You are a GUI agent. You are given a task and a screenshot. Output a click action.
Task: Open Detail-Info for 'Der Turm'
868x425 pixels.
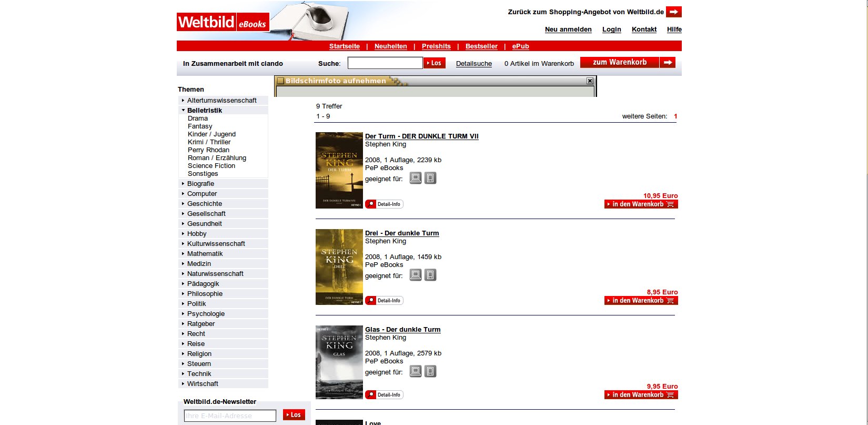[x=384, y=204]
